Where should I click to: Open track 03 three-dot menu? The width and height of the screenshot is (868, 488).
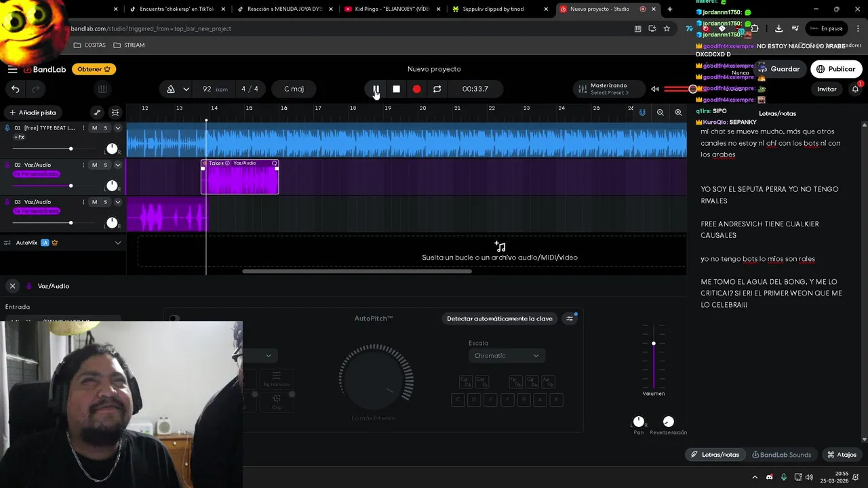coord(83,202)
